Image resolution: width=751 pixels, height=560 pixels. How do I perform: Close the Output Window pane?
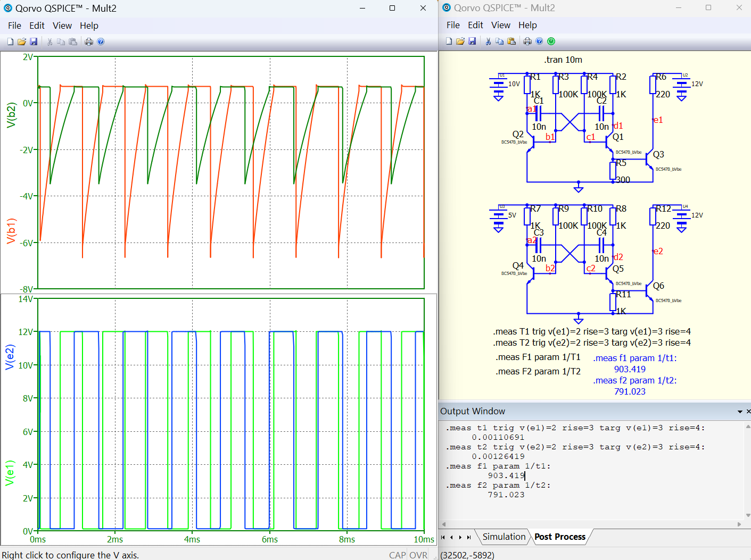pos(748,412)
